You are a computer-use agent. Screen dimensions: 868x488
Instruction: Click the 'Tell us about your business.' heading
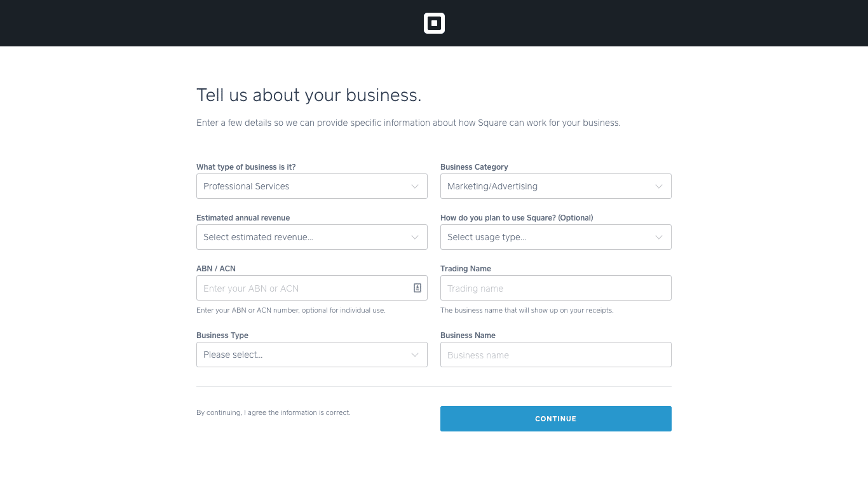(309, 95)
